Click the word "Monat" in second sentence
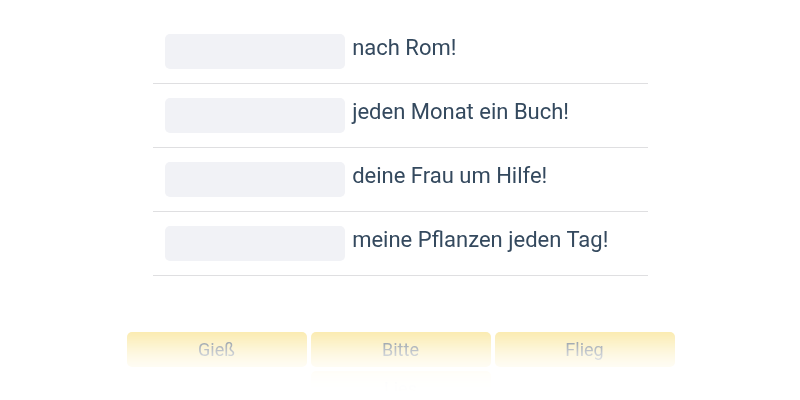800x400 pixels. tap(443, 112)
